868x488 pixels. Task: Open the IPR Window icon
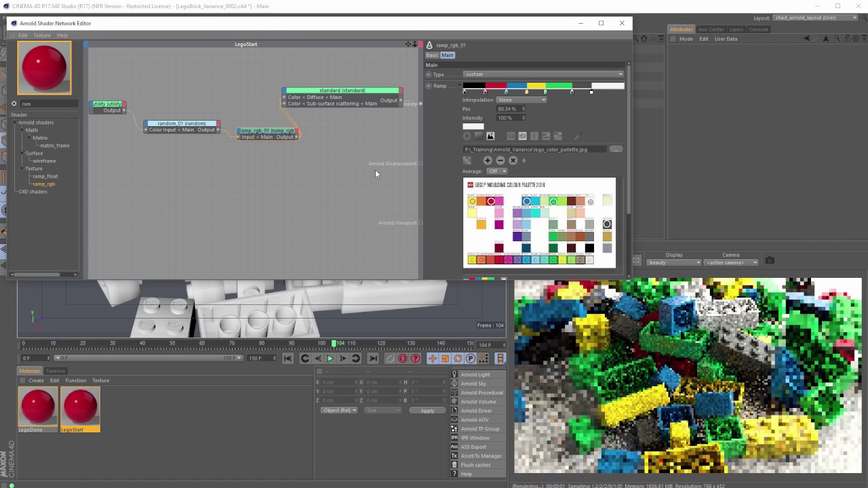pyautogui.click(x=454, y=438)
